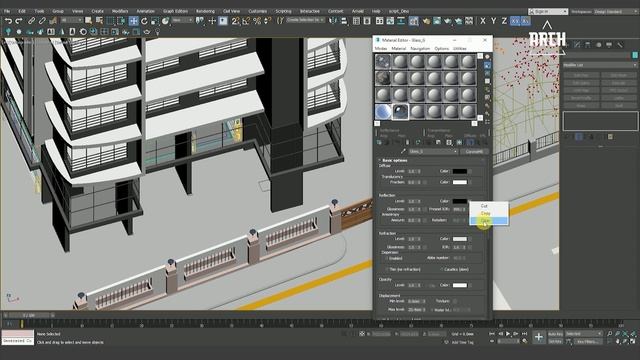Open the Modifiers menu

tap(120, 11)
